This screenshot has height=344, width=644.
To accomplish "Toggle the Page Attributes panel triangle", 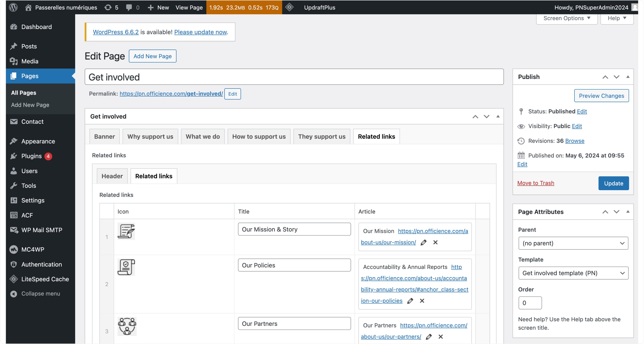I will click(x=628, y=212).
